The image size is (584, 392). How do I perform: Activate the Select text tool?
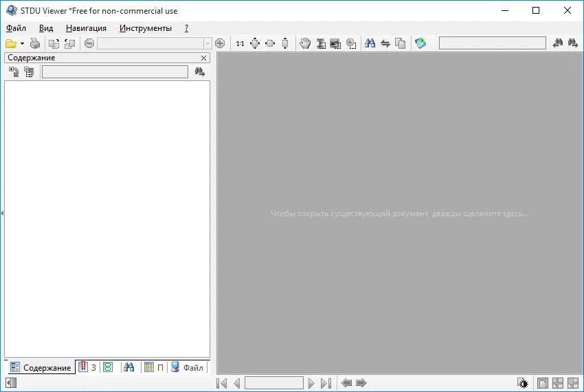click(321, 43)
